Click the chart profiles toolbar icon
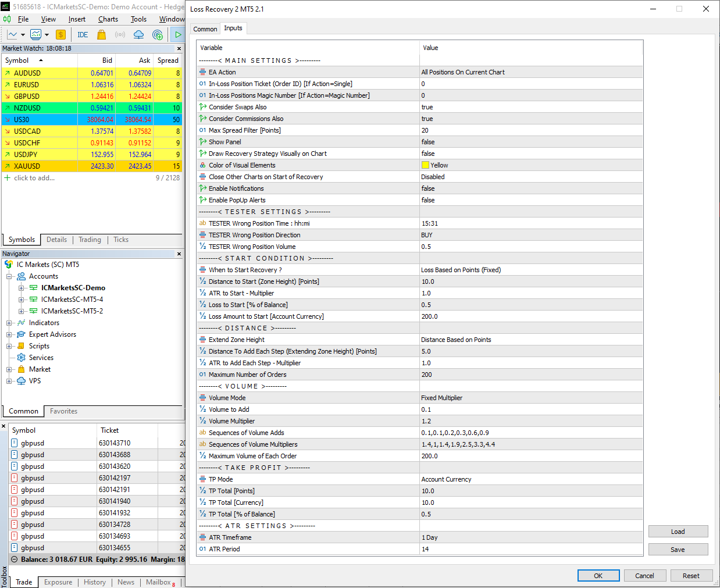Image resolution: width=720 pixels, height=588 pixels. [x=36, y=34]
